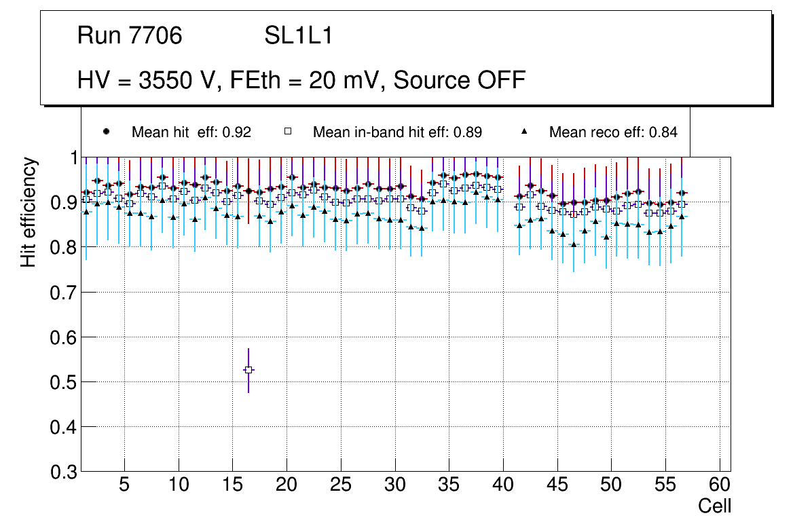This screenshot has width=812, height=524.
Task: Pick the 'Mean reco eff: 0.84' legend entry
Action: point(612,132)
